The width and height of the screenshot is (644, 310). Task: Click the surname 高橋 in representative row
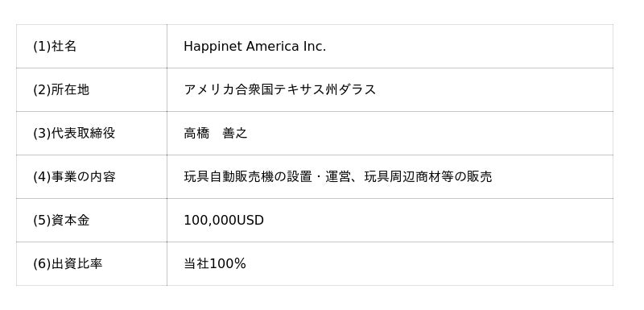point(196,134)
